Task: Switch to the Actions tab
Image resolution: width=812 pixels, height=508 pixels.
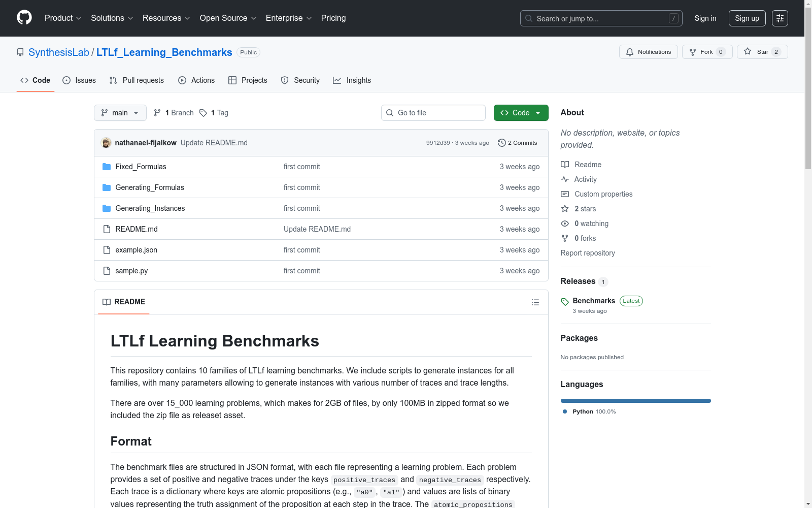Action: point(196,80)
